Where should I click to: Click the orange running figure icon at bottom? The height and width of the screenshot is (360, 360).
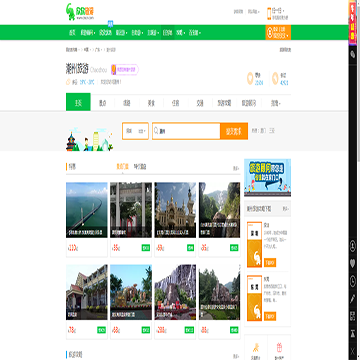coord(256,347)
